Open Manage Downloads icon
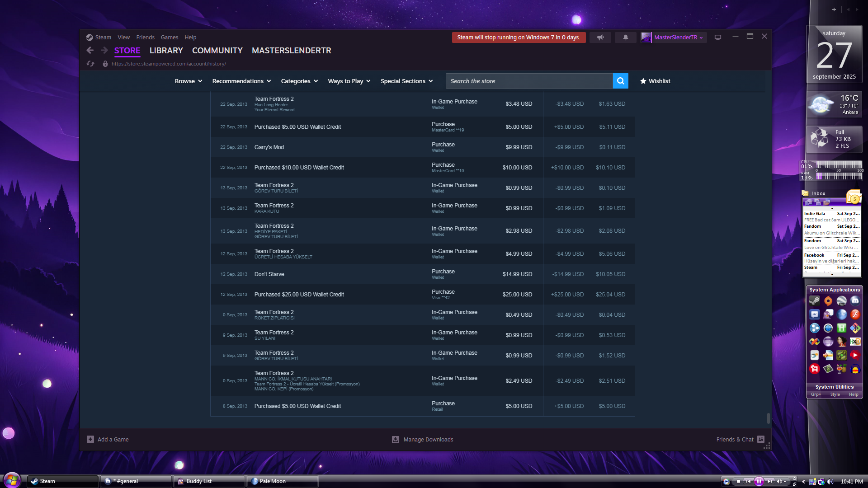 point(396,439)
